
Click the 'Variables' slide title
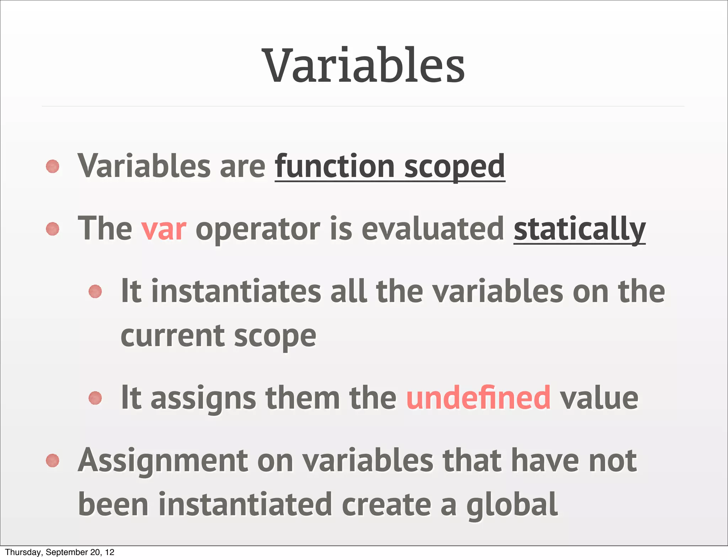[x=363, y=66]
